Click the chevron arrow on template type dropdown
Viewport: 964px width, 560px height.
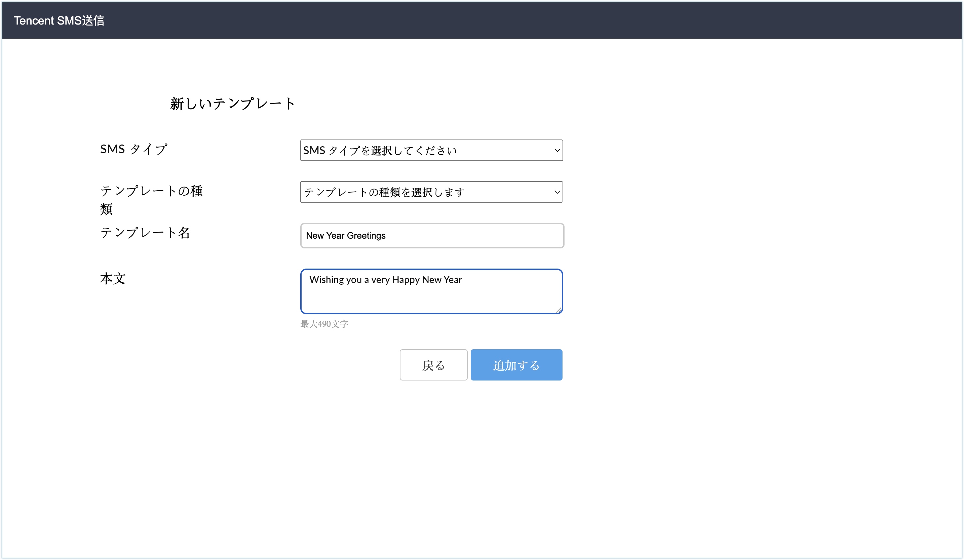click(557, 192)
